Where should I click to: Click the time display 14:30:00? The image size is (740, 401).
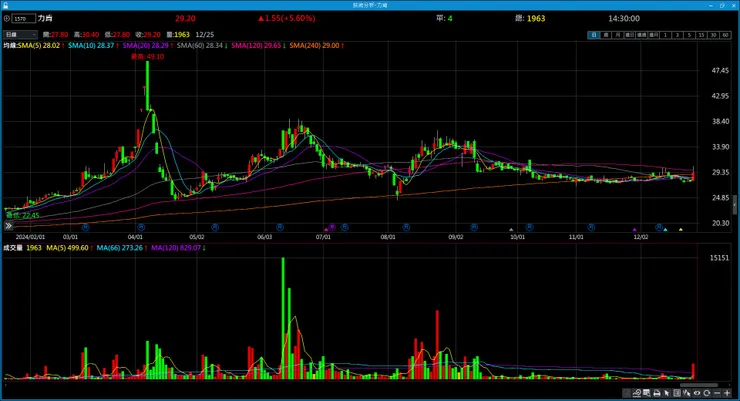pos(624,18)
